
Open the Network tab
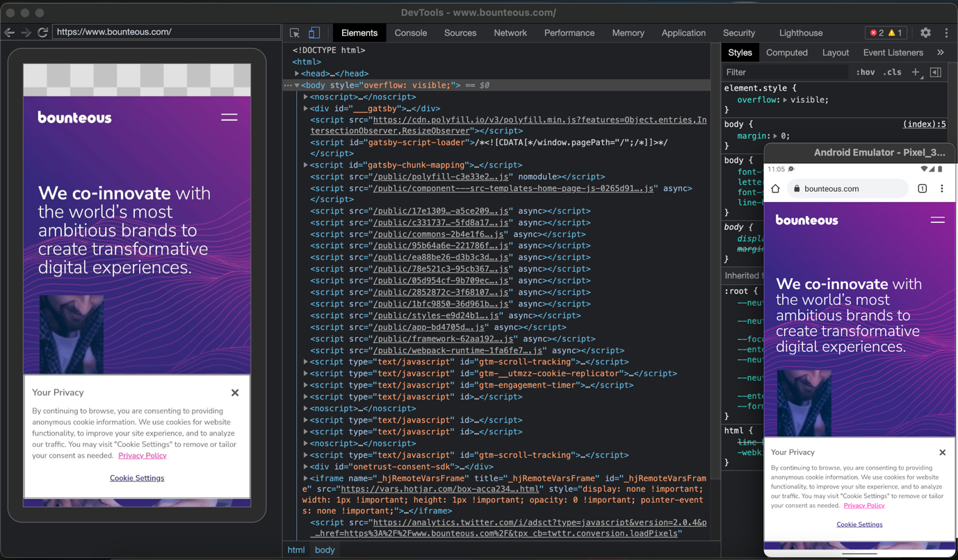point(510,33)
